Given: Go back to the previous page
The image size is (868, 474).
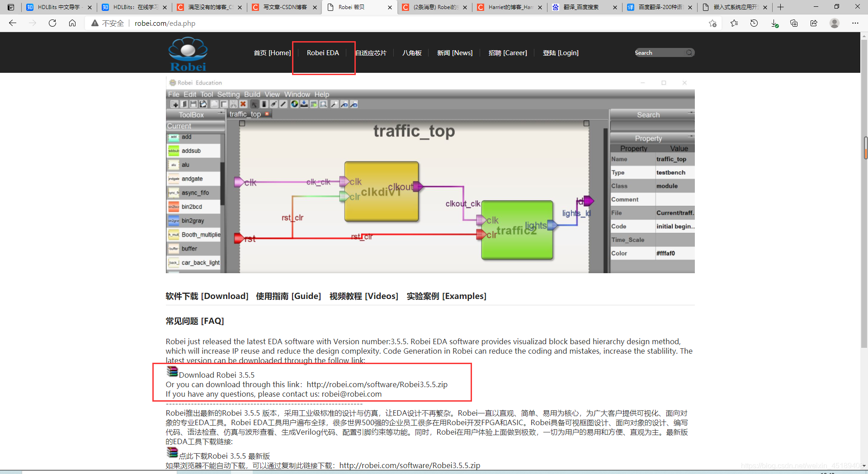Looking at the screenshot, I should [13, 23].
